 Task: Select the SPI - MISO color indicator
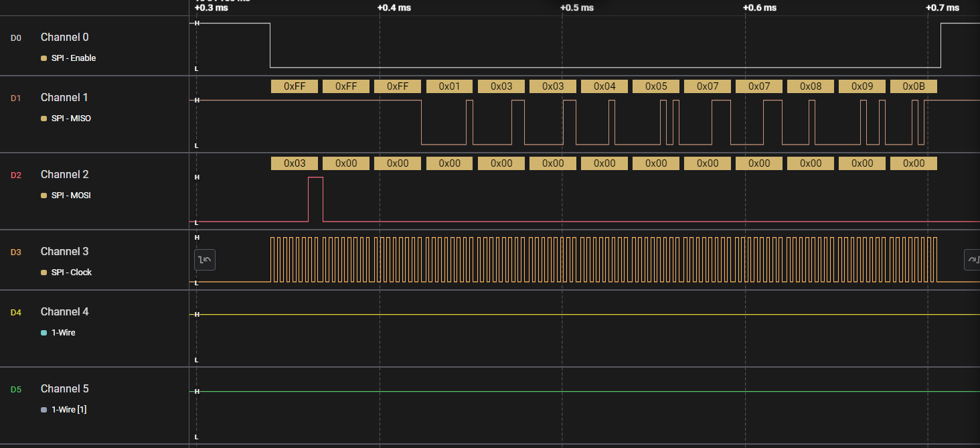[44, 119]
